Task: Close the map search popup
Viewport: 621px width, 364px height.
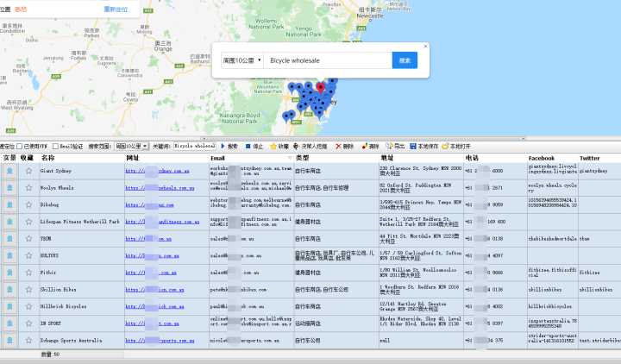Action: click(425, 47)
